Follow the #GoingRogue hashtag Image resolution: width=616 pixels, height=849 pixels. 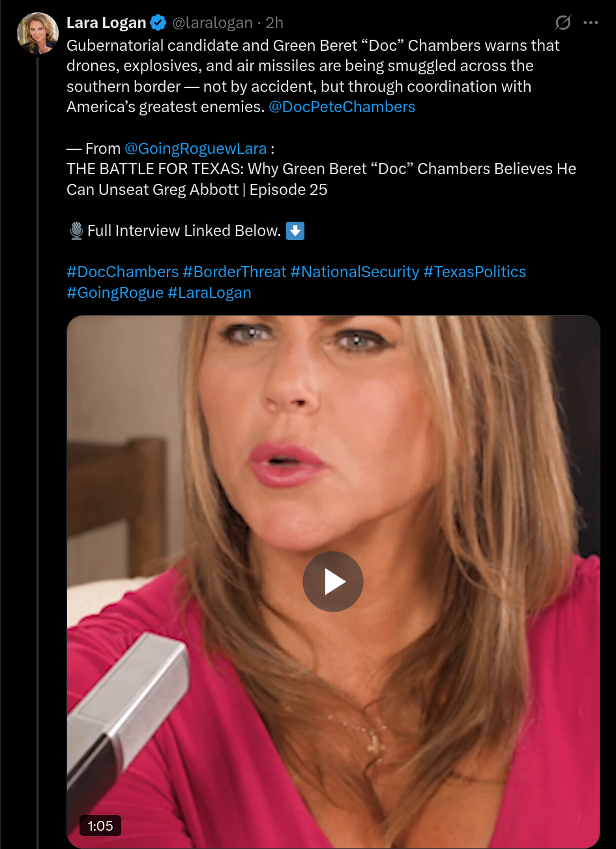tap(115, 293)
